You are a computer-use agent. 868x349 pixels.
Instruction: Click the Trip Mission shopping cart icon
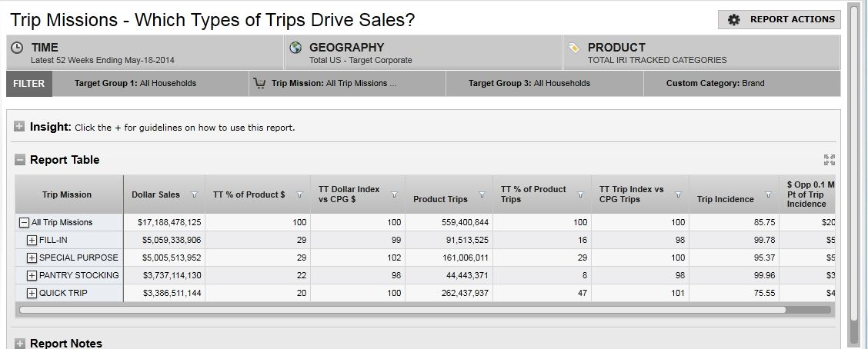259,84
